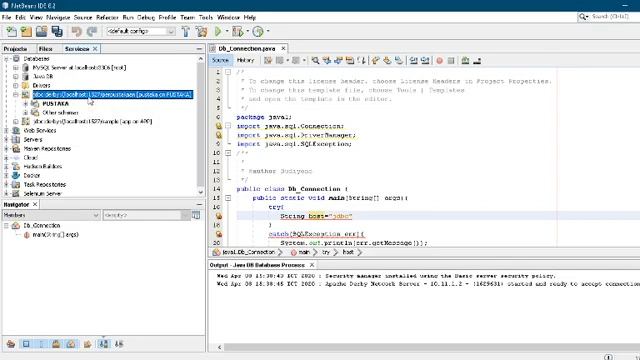This screenshot has height=360, width=640.
Task: Click the Find Selection magnifier in the editor toolbar
Action: coord(315,60)
